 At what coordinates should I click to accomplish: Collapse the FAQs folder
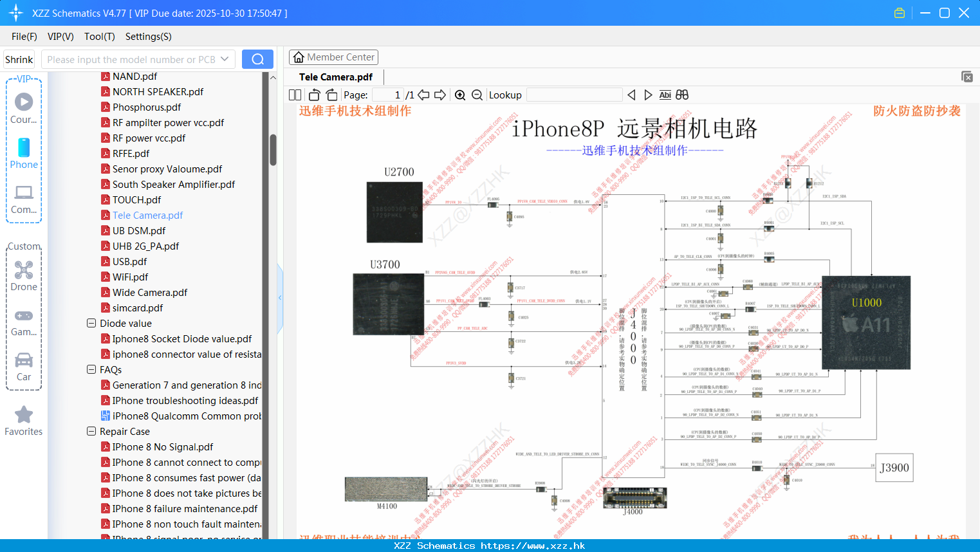click(91, 369)
